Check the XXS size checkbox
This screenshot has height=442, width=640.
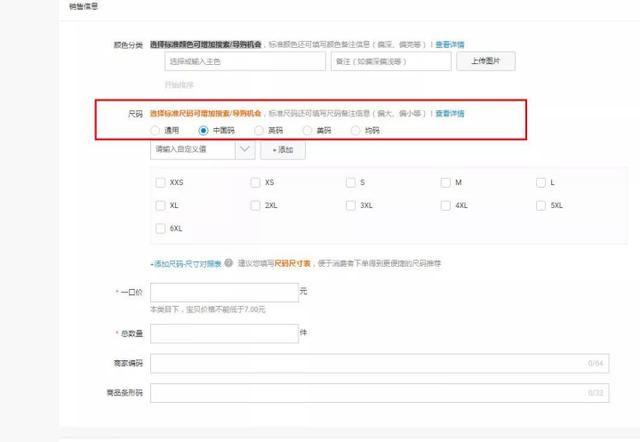click(x=160, y=182)
